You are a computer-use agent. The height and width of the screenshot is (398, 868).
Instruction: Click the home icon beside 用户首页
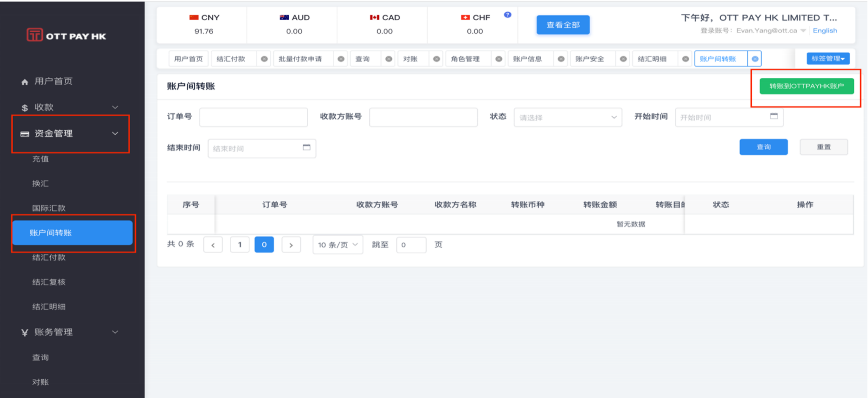(x=25, y=82)
